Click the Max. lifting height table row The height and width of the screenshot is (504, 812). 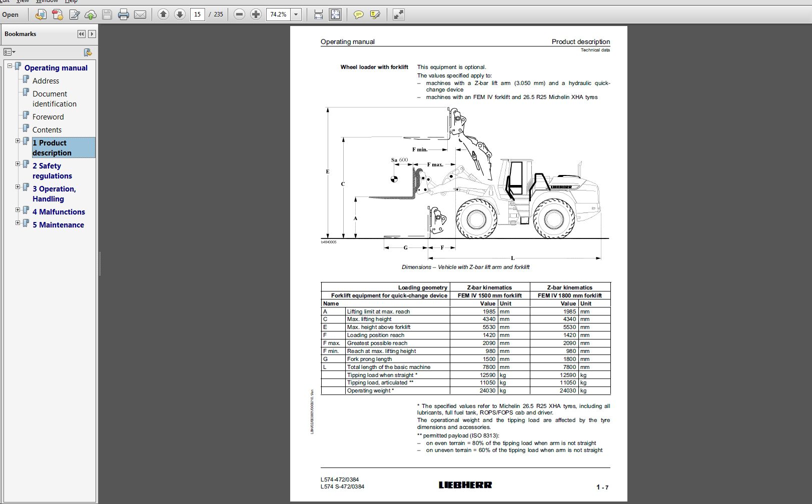pyautogui.click(x=466, y=319)
